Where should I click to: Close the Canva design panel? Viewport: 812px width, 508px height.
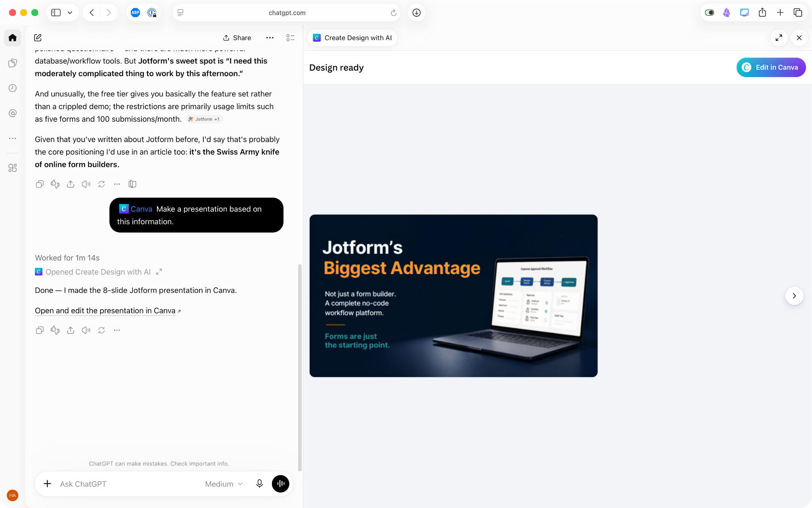point(799,38)
